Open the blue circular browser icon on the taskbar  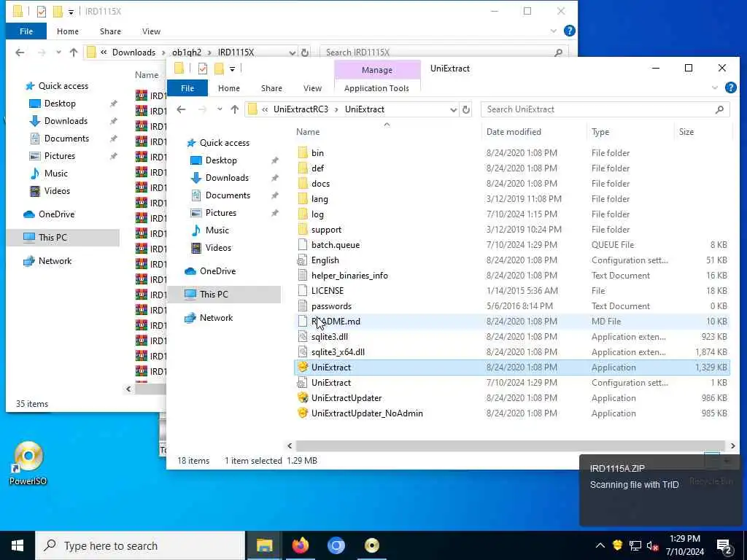pos(336,545)
